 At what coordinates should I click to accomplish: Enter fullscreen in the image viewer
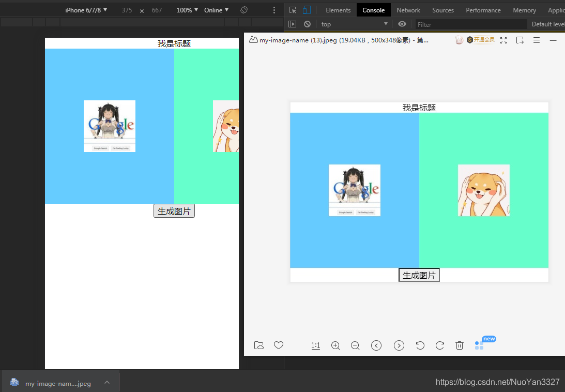[503, 40]
